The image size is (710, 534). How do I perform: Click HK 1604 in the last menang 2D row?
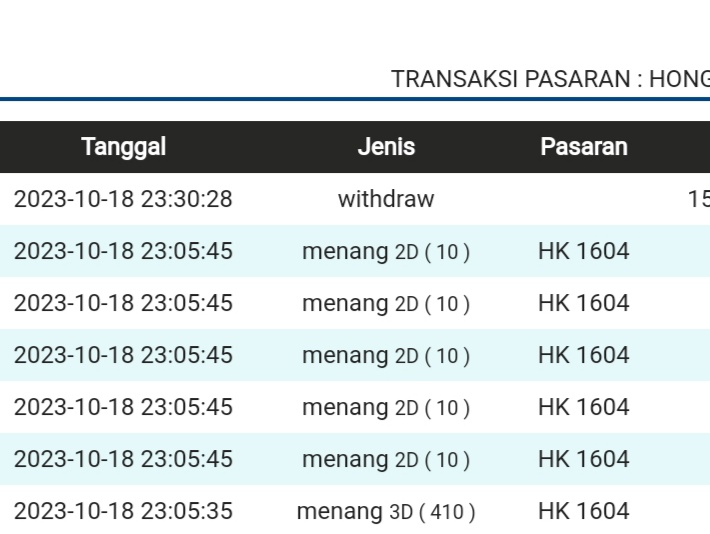pos(584,459)
